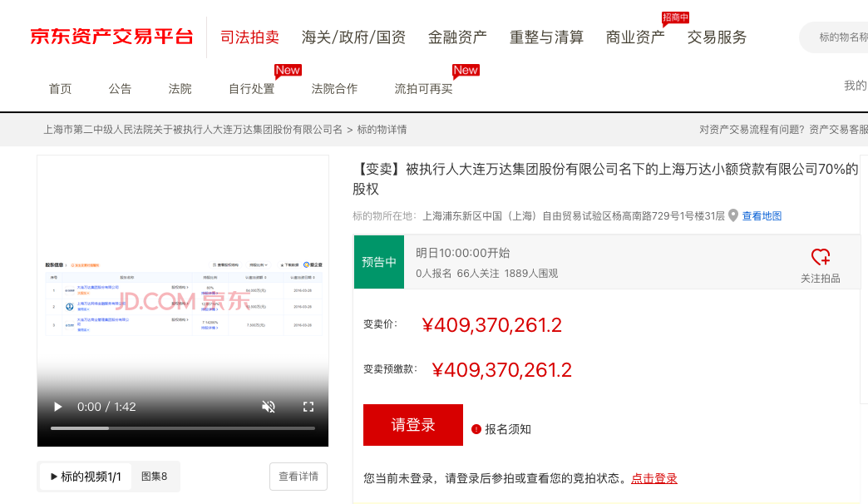Viewport: 868px width, 504px height.
Task: Open 重整与清算 menu
Action: click(x=546, y=37)
